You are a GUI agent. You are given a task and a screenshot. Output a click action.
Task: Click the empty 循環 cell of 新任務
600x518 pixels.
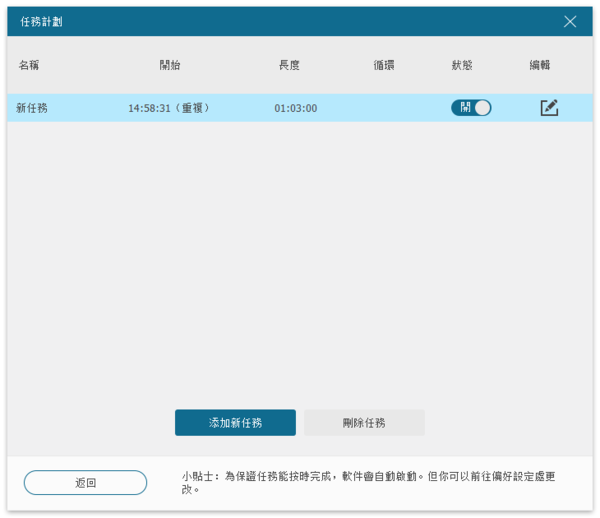tap(384, 108)
